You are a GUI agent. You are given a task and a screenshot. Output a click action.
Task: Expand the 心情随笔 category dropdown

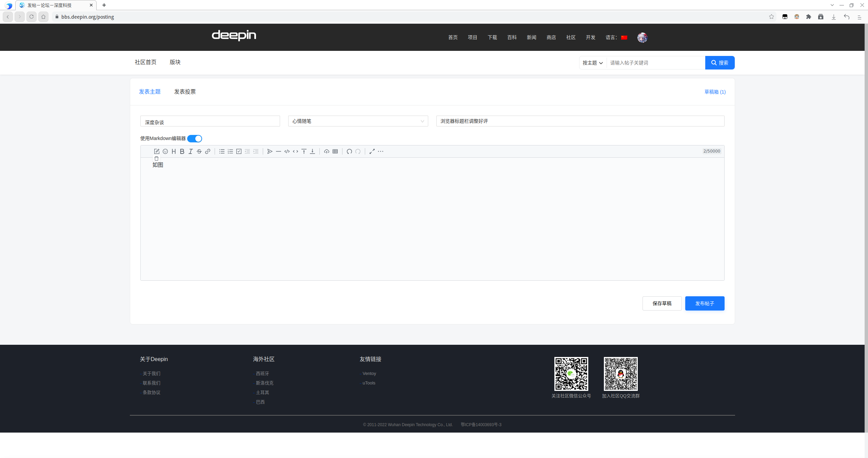tap(358, 121)
